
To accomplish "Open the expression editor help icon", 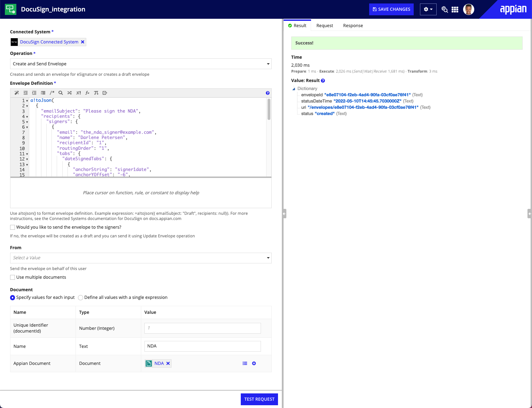I will pyautogui.click(x=268, y=93).
